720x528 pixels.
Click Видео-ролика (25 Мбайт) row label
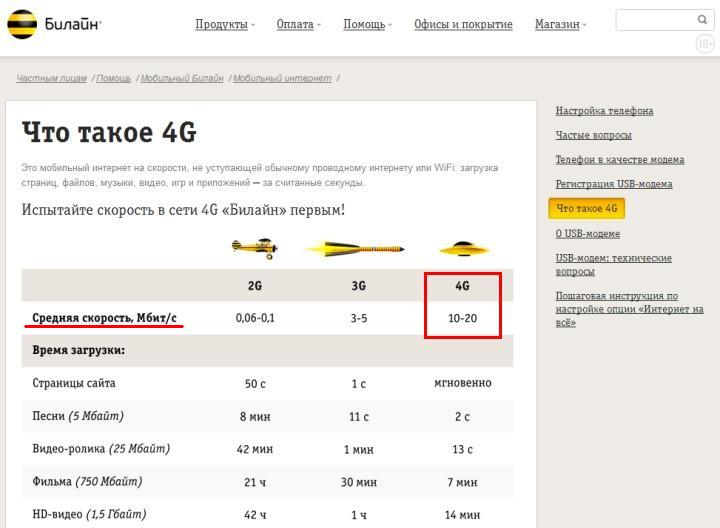coord(101,449)
